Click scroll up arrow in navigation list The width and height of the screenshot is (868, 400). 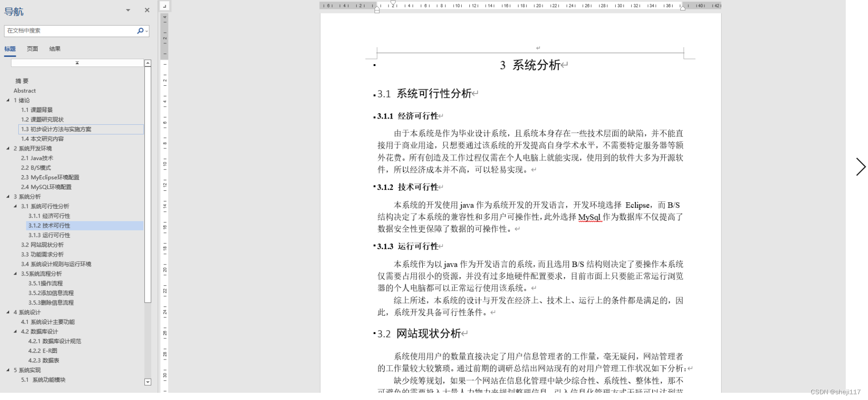click(x=148, y=63)
